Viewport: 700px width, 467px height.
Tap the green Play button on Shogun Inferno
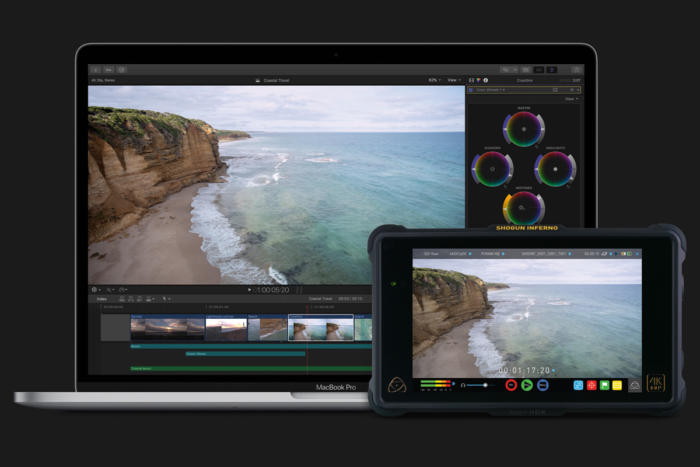click(x=527, y=385)
